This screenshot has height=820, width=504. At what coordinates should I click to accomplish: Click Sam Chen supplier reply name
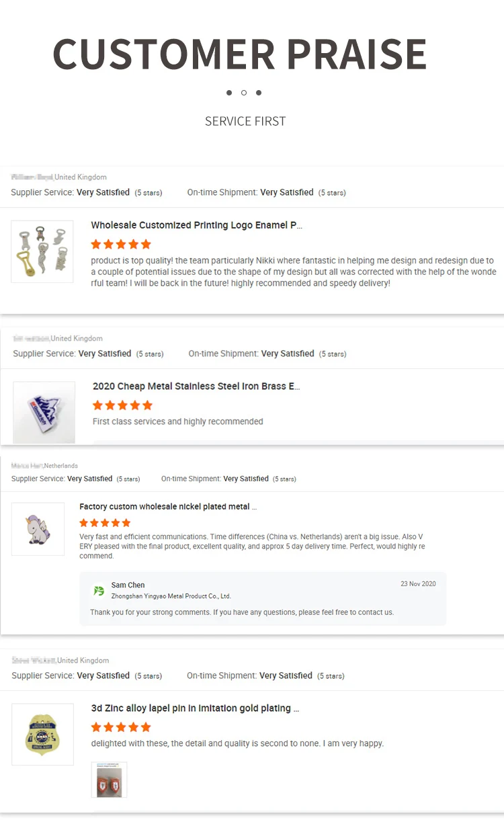[x=128, y=585]
